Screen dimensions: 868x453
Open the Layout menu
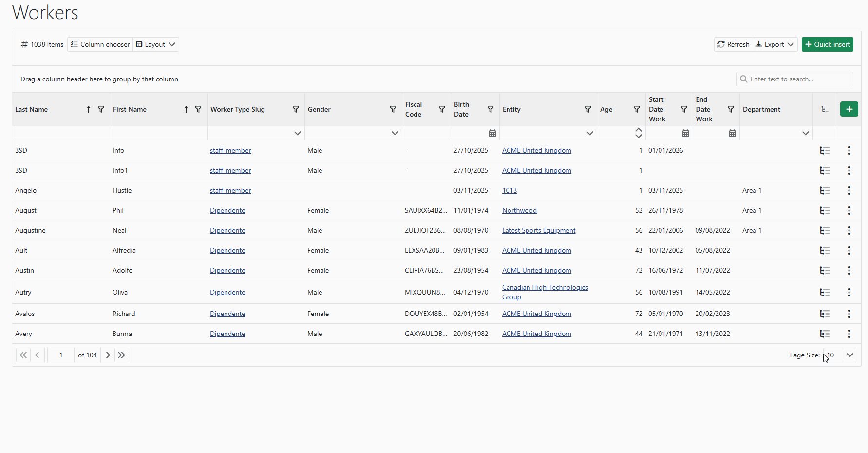coord(156,44)
